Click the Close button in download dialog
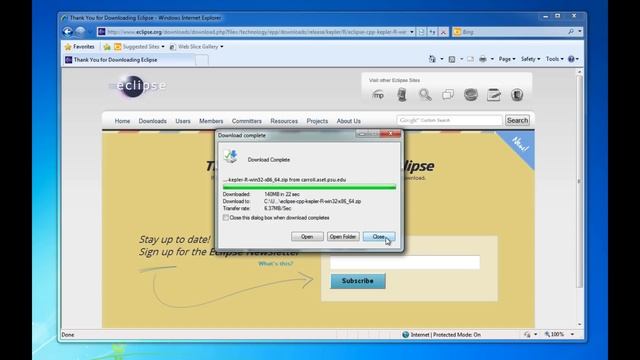This screenshot has height=360, width=640. [x=378, y=237]
